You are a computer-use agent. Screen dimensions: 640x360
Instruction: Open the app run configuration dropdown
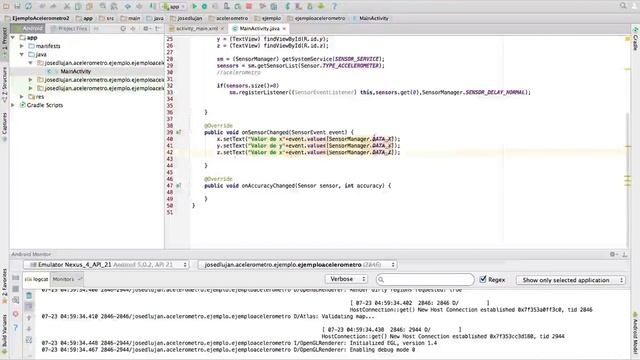(173, 6)
